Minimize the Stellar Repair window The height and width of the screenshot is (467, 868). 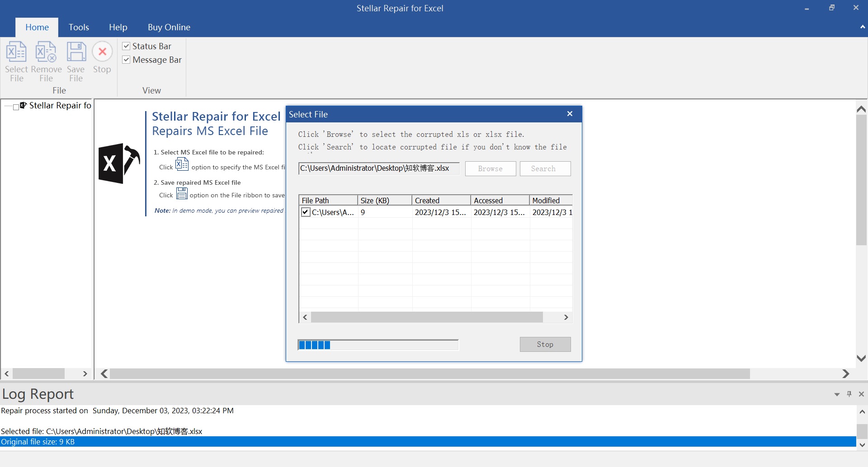coord(807,8)
